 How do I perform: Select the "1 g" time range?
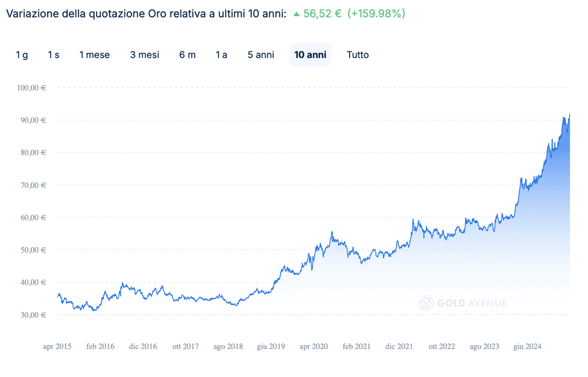point(22,55)
